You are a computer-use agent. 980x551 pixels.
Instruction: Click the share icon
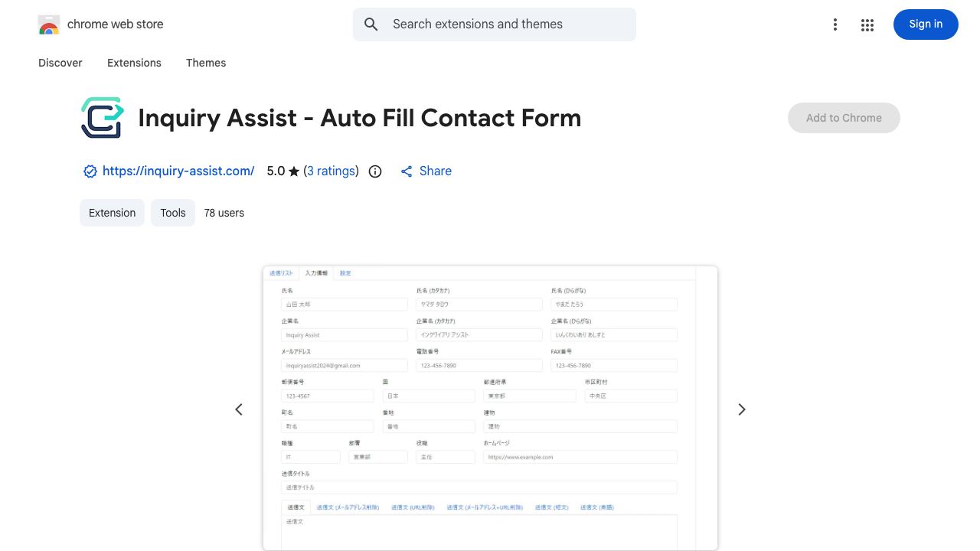tap(407, 171)
